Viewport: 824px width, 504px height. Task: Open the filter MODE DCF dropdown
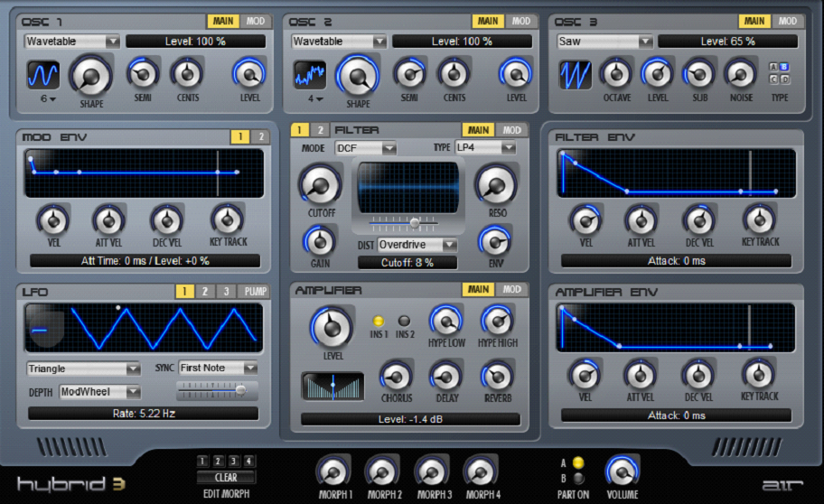pos(365,148)
